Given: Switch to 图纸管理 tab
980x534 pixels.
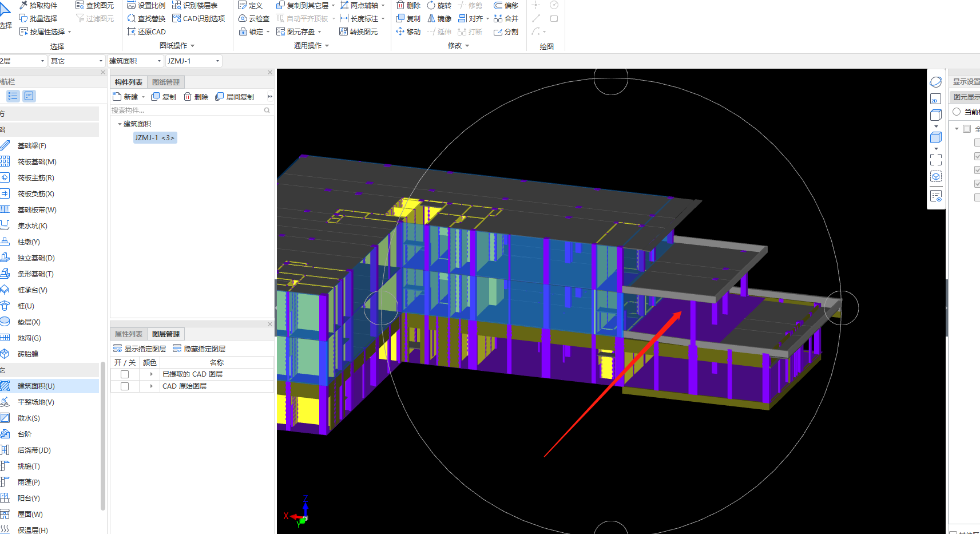Looking at the screenshot, I should [x=166, y=82].
